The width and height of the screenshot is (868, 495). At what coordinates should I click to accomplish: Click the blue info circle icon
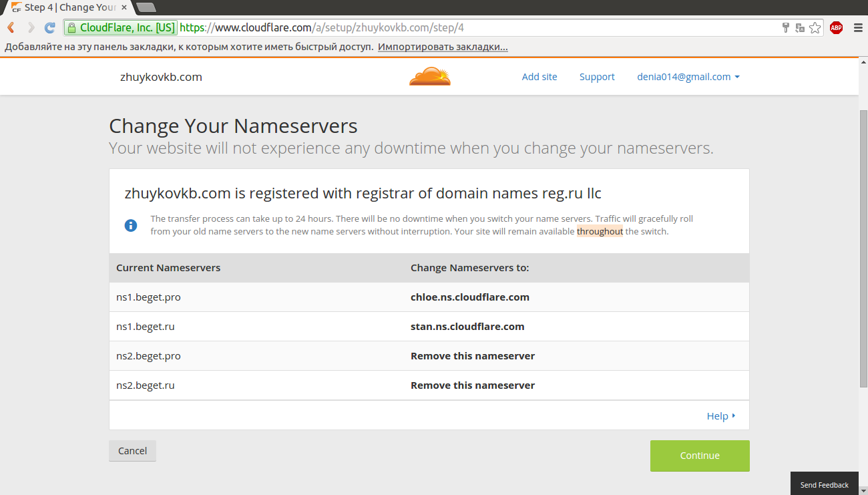point(131,225)
